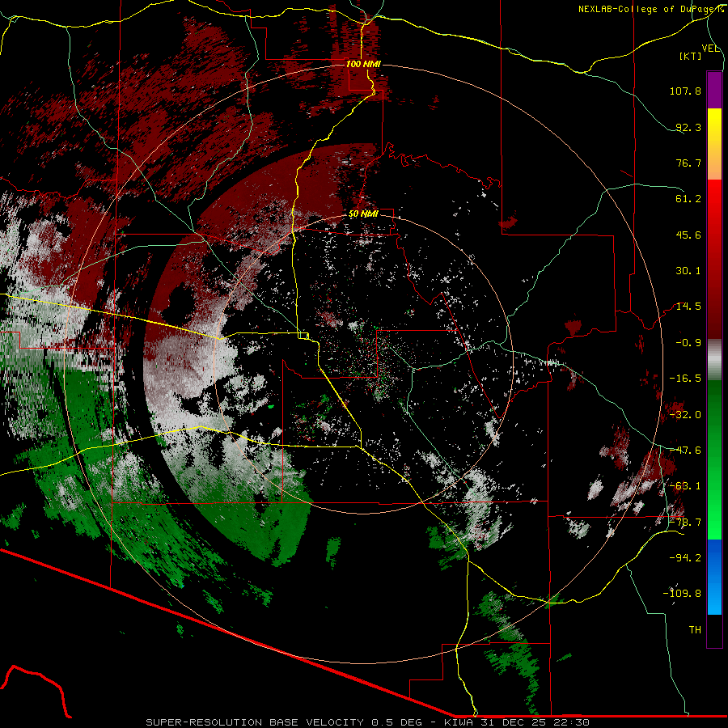Click the -94.2 legend value
The width and height of the screenshot is (728, 728).
pyautogui.click(x=685, y=557)
